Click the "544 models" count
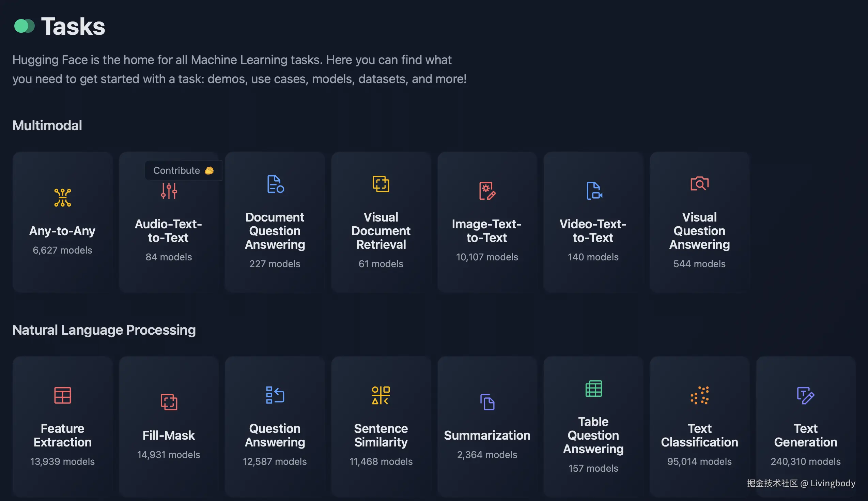 point(699,264)
